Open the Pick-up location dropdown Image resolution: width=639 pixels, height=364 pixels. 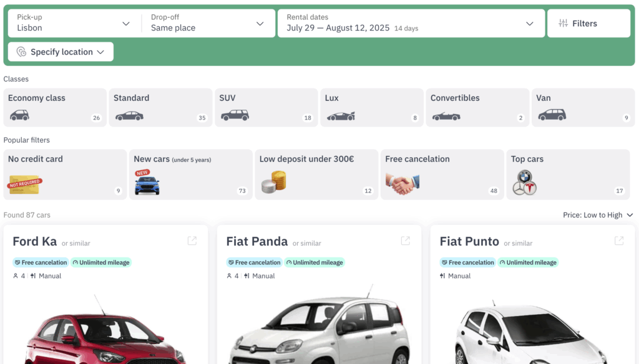[x=75, y=23]
